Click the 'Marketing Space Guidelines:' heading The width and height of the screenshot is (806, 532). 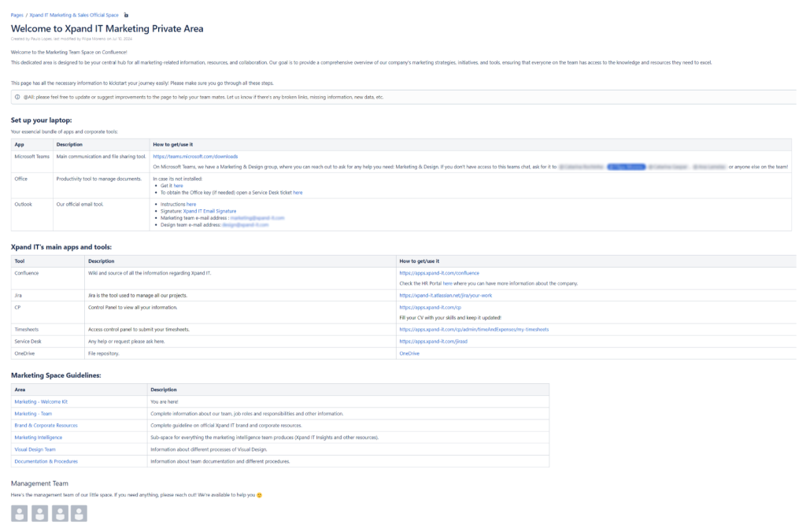point(56,375)
